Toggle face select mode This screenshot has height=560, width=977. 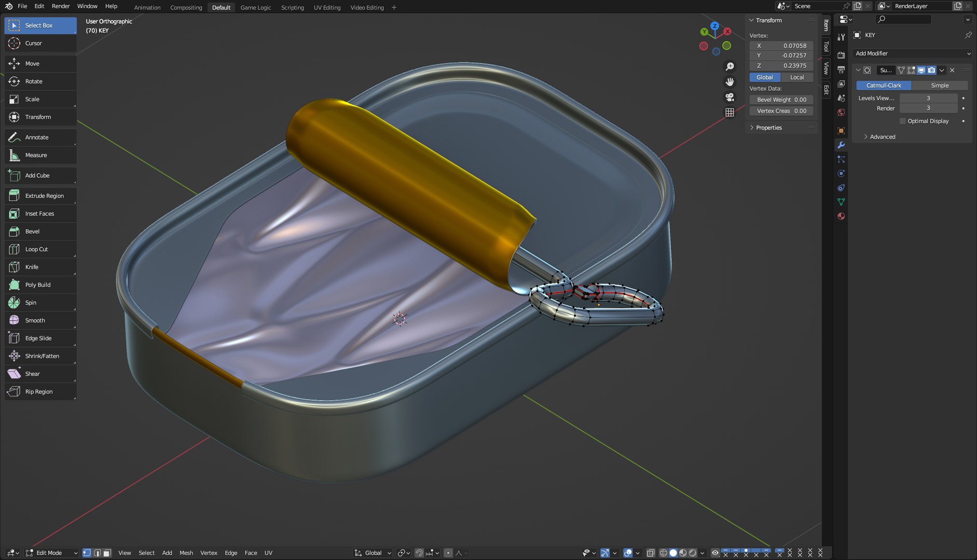click(x=107, y=553)
